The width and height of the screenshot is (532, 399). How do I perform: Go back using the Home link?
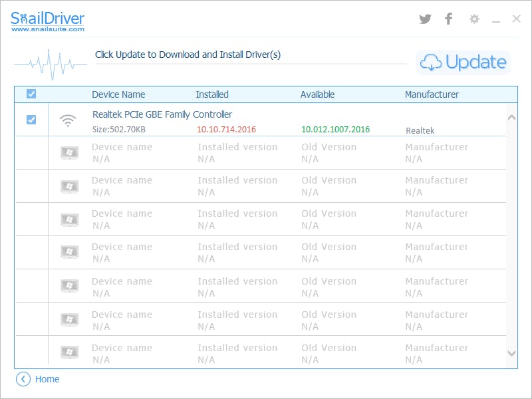click(47, 379)
